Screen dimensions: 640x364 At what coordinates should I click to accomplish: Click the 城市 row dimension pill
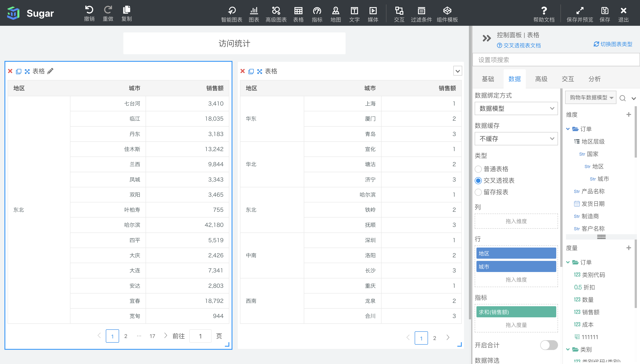[x=516, y=266]
